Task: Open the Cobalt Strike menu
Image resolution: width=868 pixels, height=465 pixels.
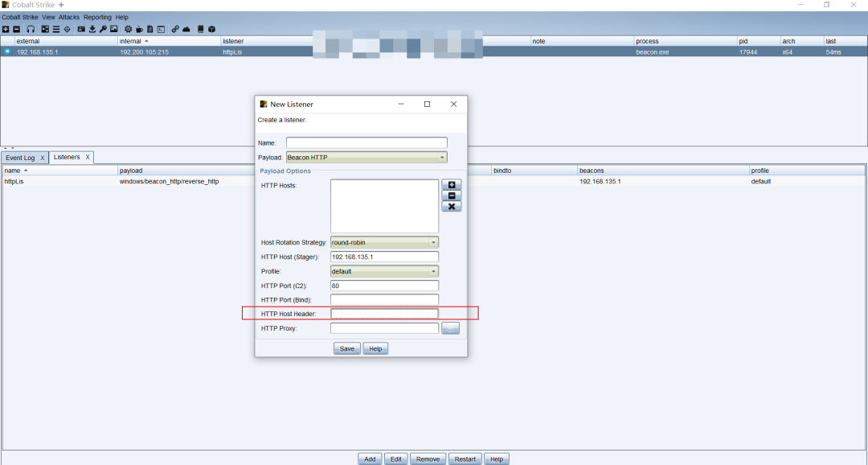Action: (x=20, y=17)
